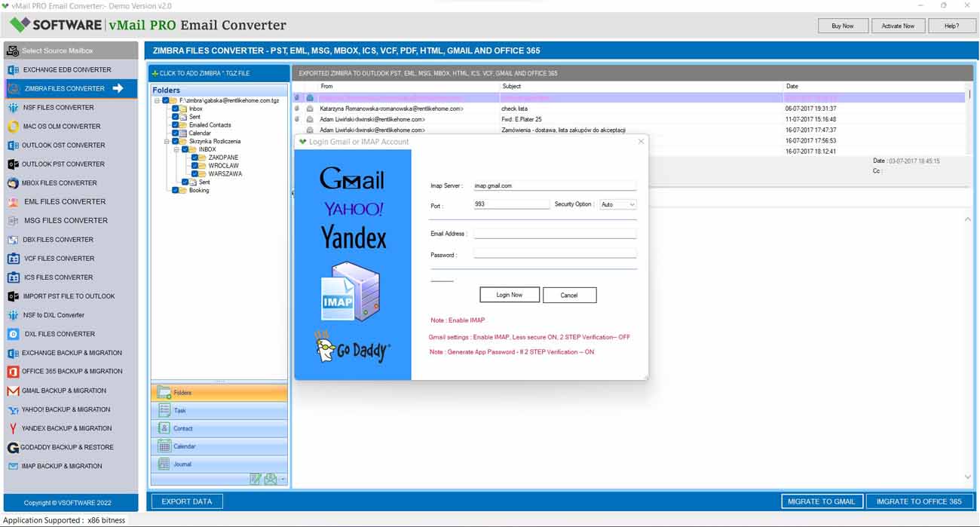Click the mail icon in Katarzyna Romanowska row
Screen dimensions: 980x527
[310, 109]
